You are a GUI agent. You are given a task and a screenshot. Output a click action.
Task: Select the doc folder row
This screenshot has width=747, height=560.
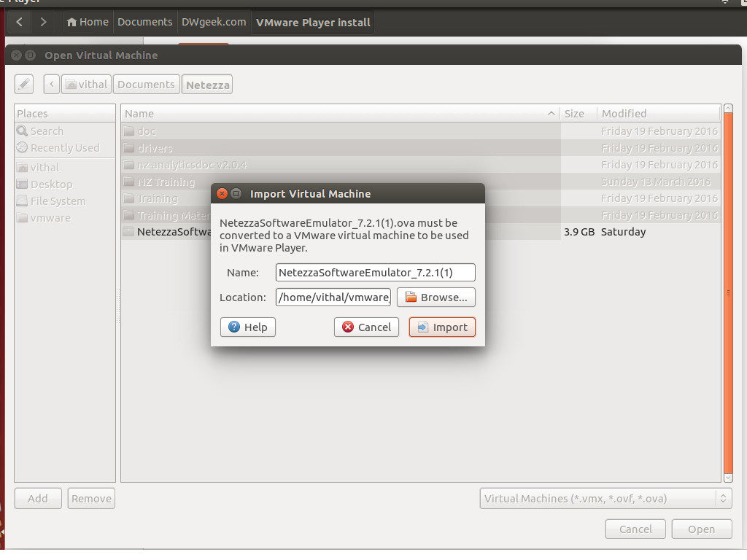pos(421,131)
